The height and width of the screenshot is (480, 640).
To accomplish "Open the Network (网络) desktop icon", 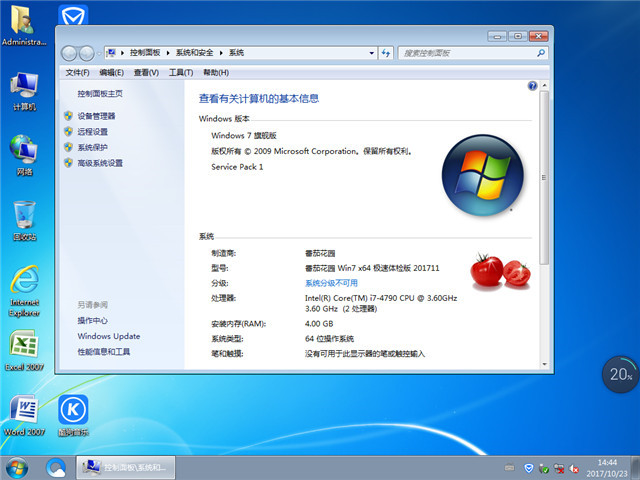I will click(x=24, y=155).
